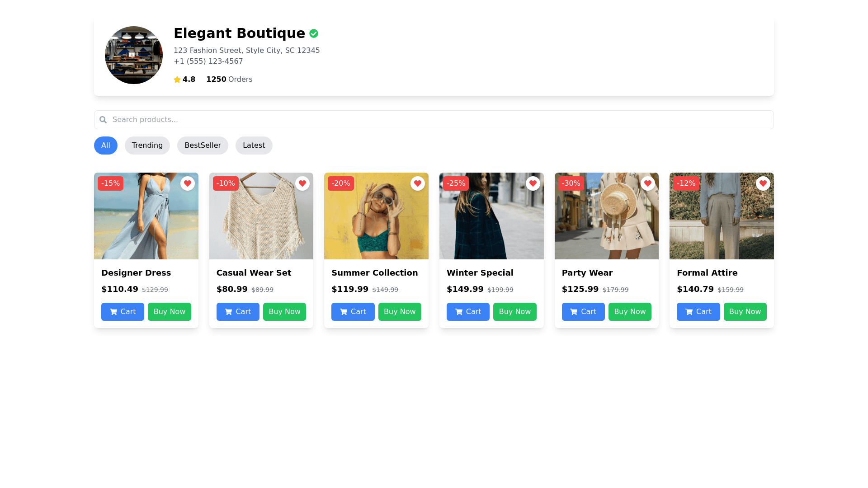Select the Trending filter tab
The height and width of the screenshot is (488, 868).
click(x=147, y=145)
